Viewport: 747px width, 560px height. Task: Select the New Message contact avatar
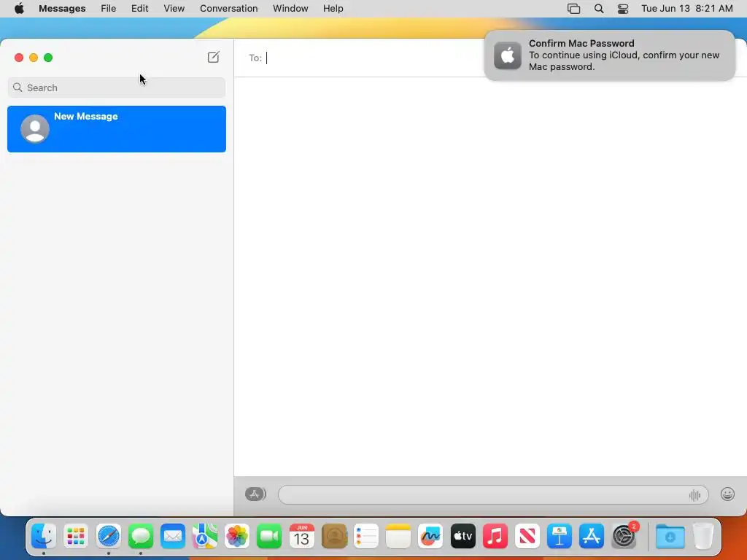click(x=35, y=128)
